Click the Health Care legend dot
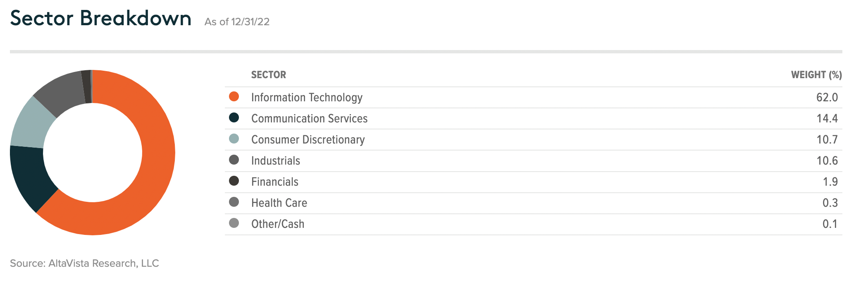The width and height of the screenshot is (868, 287). tap(234, 202)
